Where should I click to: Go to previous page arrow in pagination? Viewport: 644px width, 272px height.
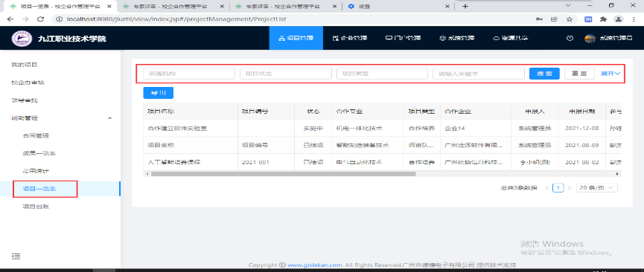tap(546, 187)
